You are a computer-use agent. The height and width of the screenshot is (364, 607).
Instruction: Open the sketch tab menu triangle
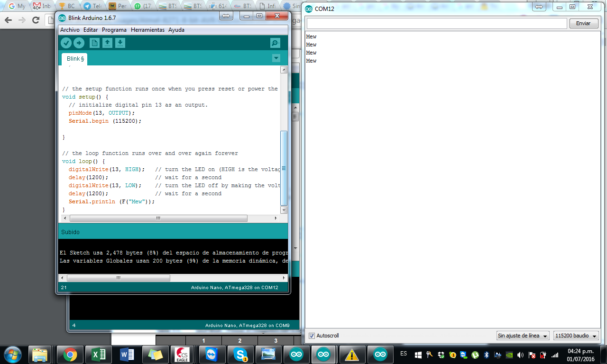[x=276, y=58]
